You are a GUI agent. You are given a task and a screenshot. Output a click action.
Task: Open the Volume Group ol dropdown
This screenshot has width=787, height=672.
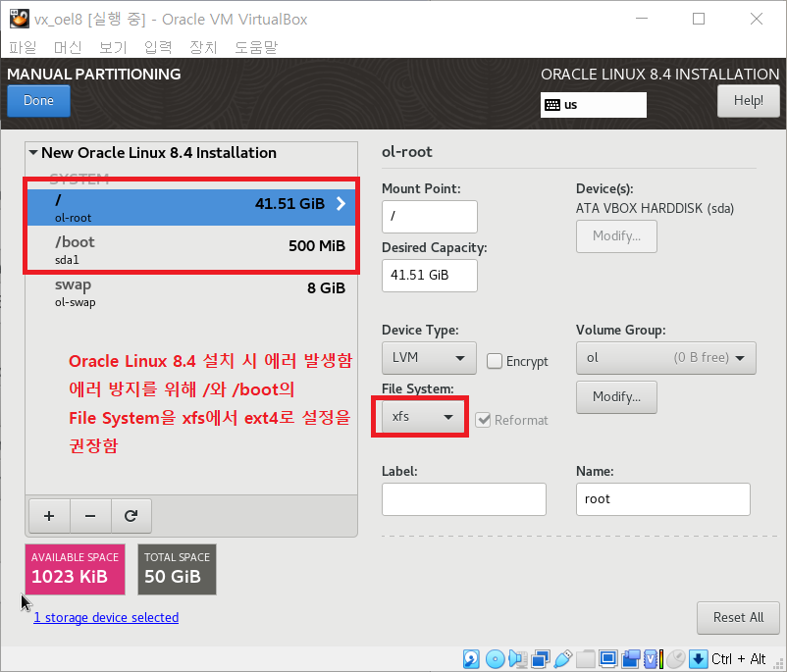666,358
